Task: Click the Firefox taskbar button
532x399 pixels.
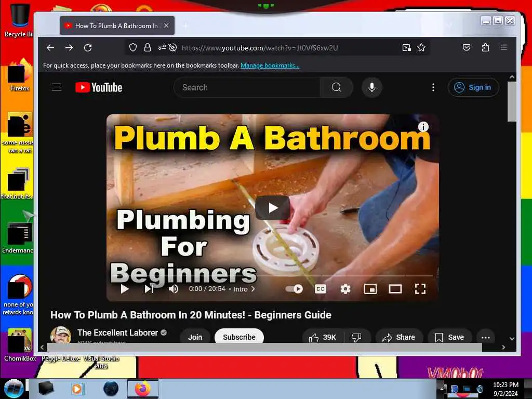Action: [x=143, y=389]
